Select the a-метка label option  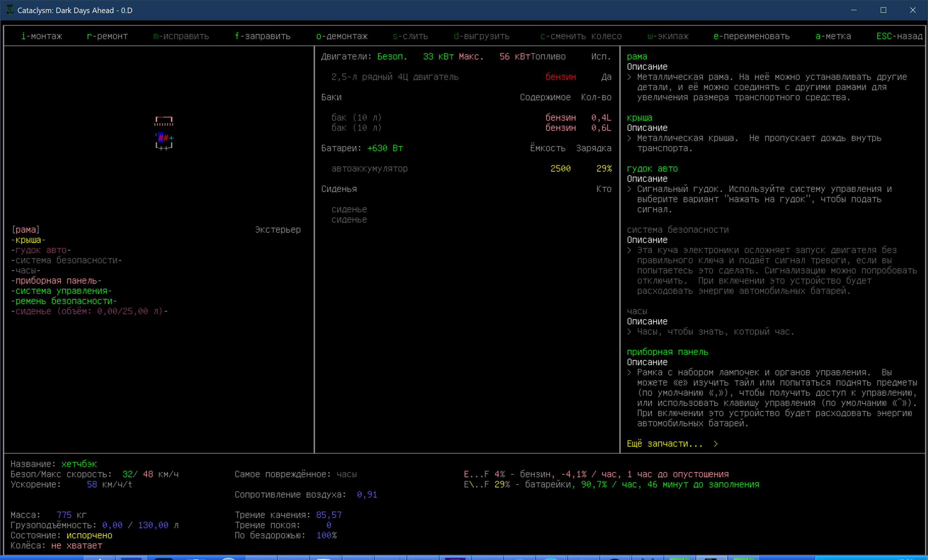[x=833, y=36]
